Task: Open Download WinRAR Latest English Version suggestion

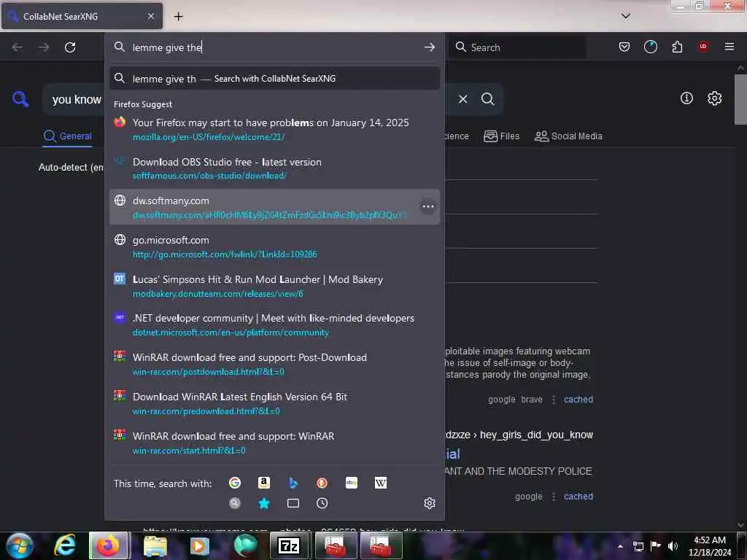Action: click(x=274, y=403)
